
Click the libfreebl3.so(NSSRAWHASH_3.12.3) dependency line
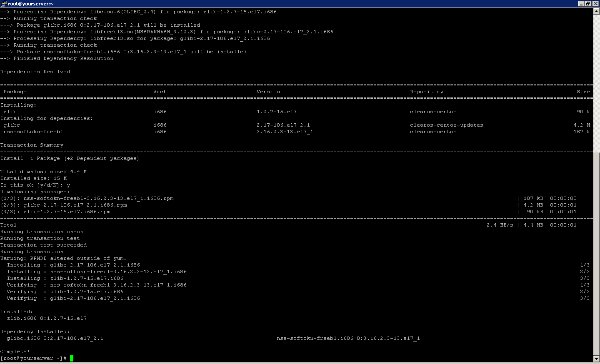coord(167,32)
